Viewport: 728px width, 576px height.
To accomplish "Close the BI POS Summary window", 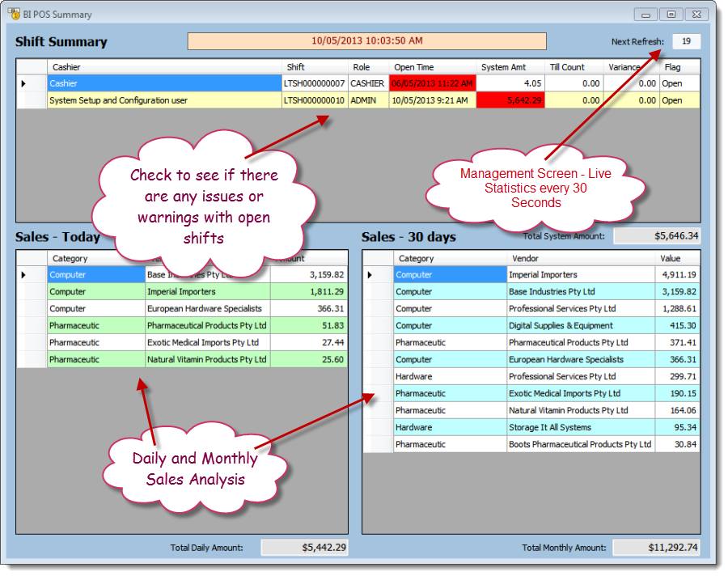I will click(696, 15).
